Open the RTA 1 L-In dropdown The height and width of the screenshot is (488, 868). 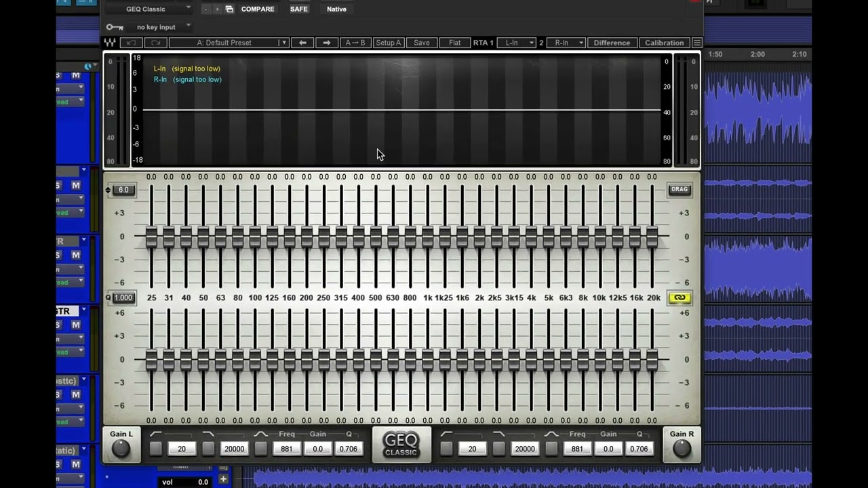(516, 43)
